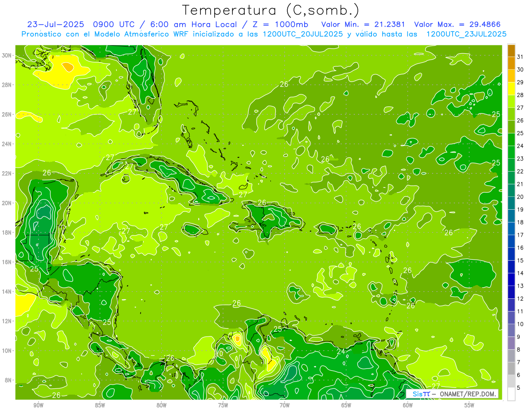The height and width of the screenshot is (411, 532).
Task: Click the "Sisπ" logo text
Action: coord(421,394)
